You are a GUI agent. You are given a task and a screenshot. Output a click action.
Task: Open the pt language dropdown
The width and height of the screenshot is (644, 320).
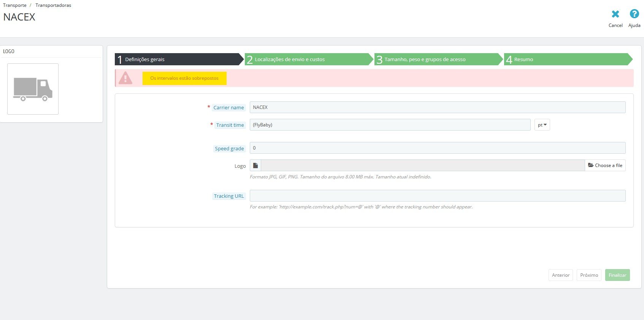(542, 125)
